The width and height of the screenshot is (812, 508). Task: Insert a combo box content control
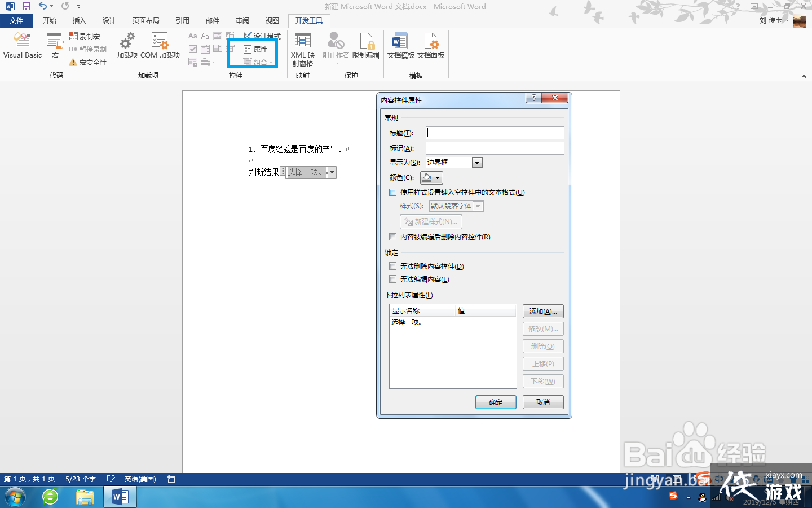(205, 49)
